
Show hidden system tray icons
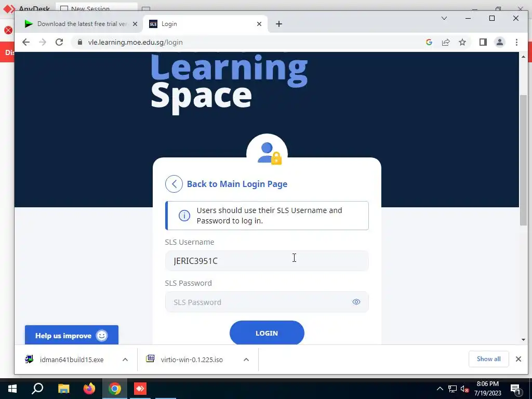pos(440,389)
